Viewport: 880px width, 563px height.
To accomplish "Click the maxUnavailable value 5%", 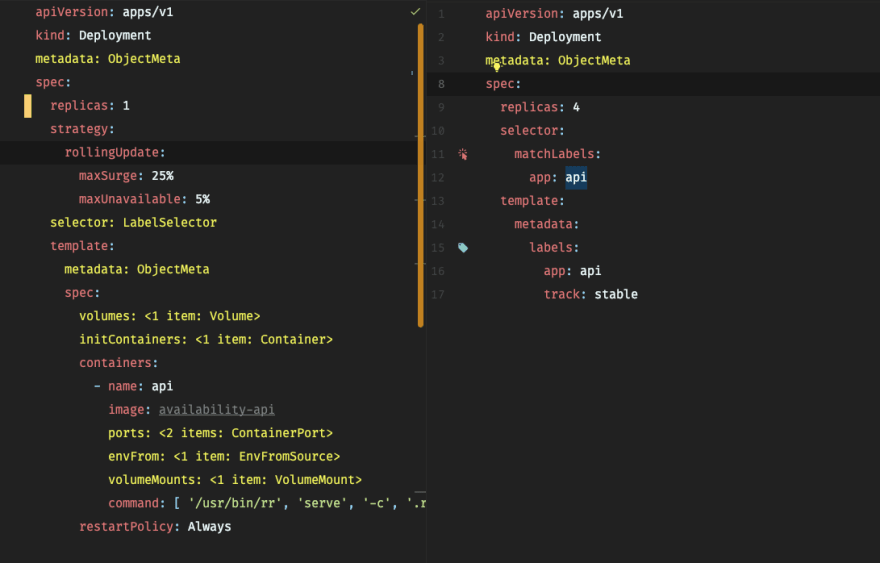I will click(x=203, y=199).
